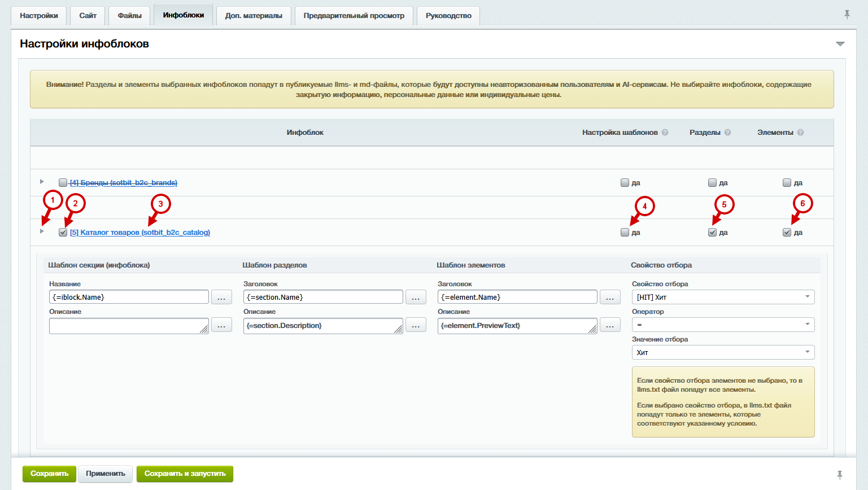Expand the Бренды infoblock row arrow
Screen dimensions: 868x490
point(42,182)
